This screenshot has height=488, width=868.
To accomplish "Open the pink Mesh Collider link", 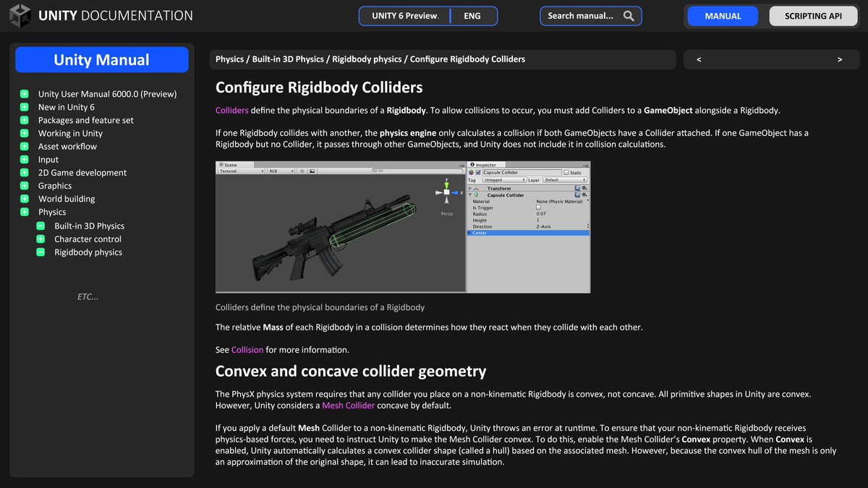I will point(349,406).
